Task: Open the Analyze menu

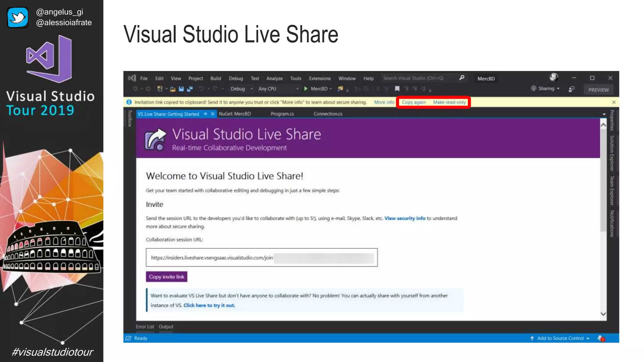Action: click(x=275, y=78)
